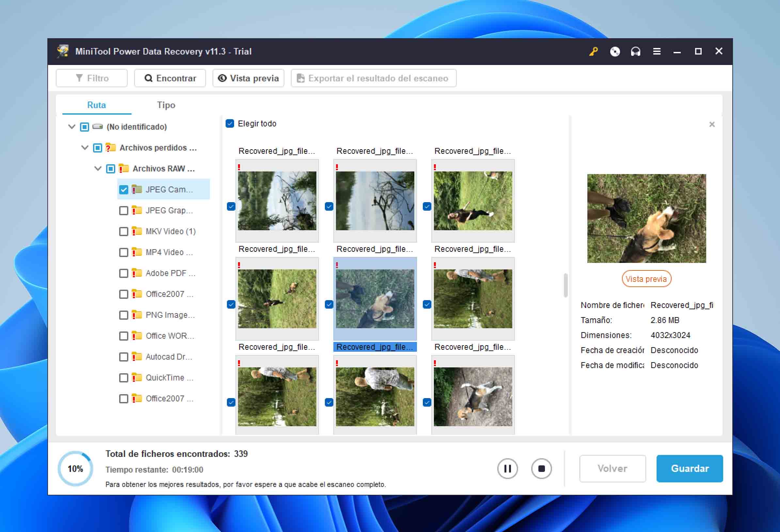Click the Volver button
Screen dimensions: 780x532
point(612,469)
